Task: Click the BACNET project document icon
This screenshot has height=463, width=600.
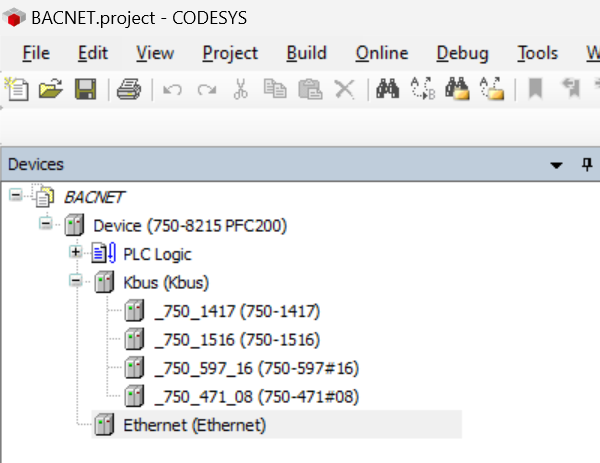Action: pyautogui.click(x=43, y=196)
